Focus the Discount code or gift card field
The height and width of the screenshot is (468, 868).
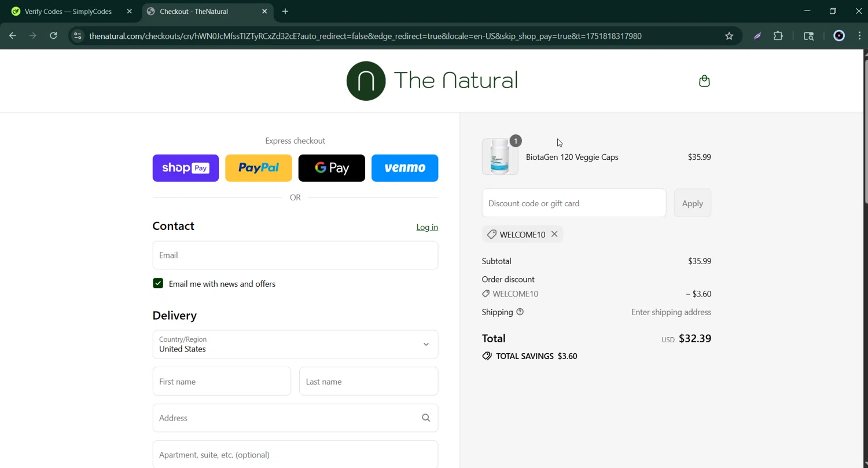click(x=574, y=203)
